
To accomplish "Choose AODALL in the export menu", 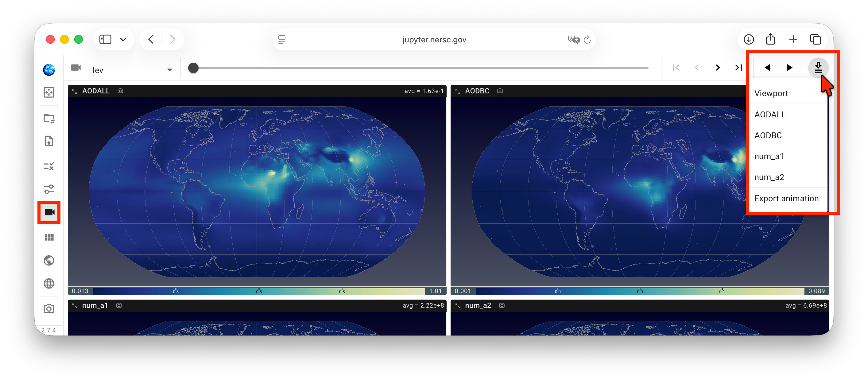I will (788, 115).
